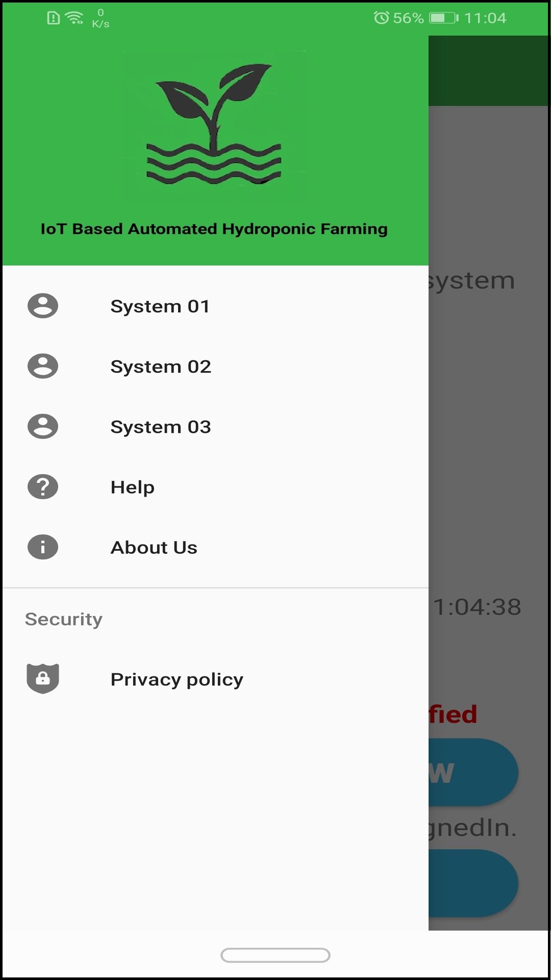Open the Help drawer item
551x980 pixels.
coord(132,486)
